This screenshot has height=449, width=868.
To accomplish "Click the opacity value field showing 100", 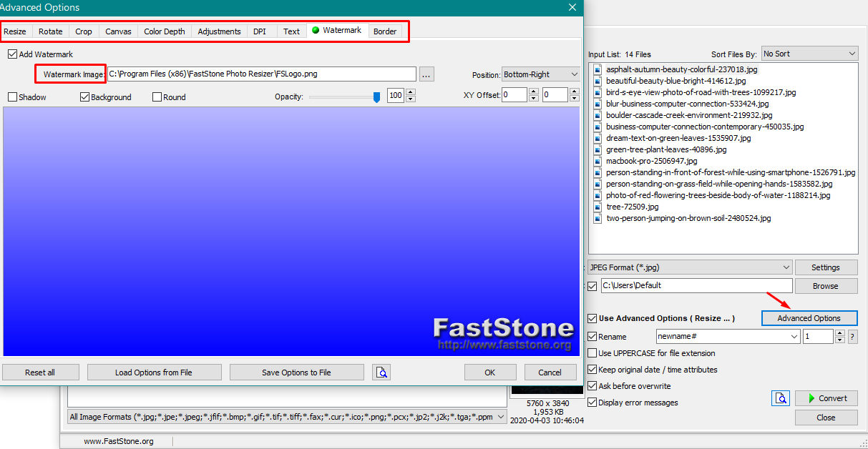I will [x=396, y=96].
